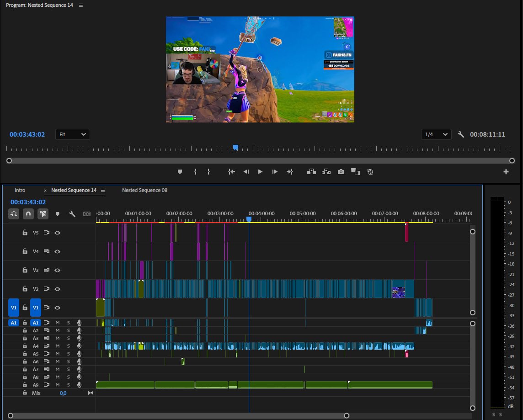523x420 pixels.
Task: Open the Comparison View button
Action: tap(356, 172)
